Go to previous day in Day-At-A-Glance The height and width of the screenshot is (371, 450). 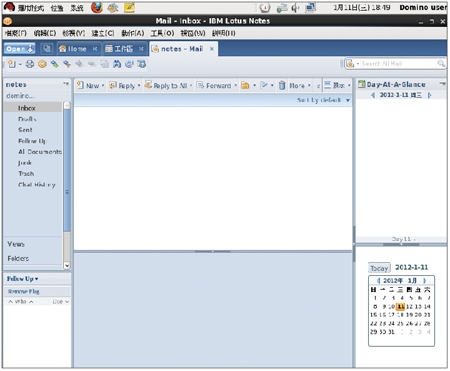tap(373, 95)
